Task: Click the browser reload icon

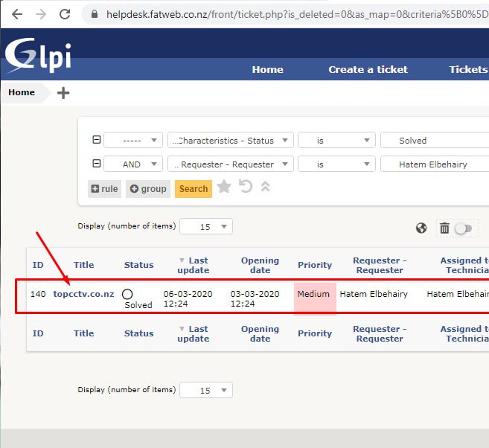Action: 65,14
